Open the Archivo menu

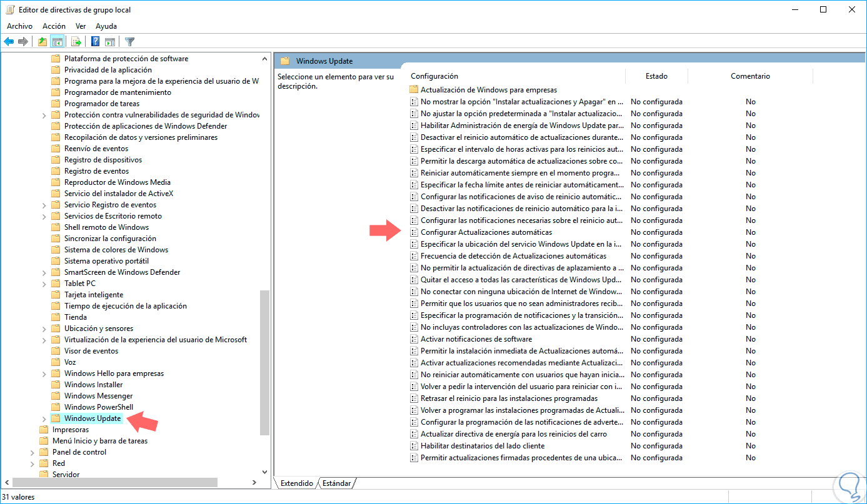[x=19, y=26]
